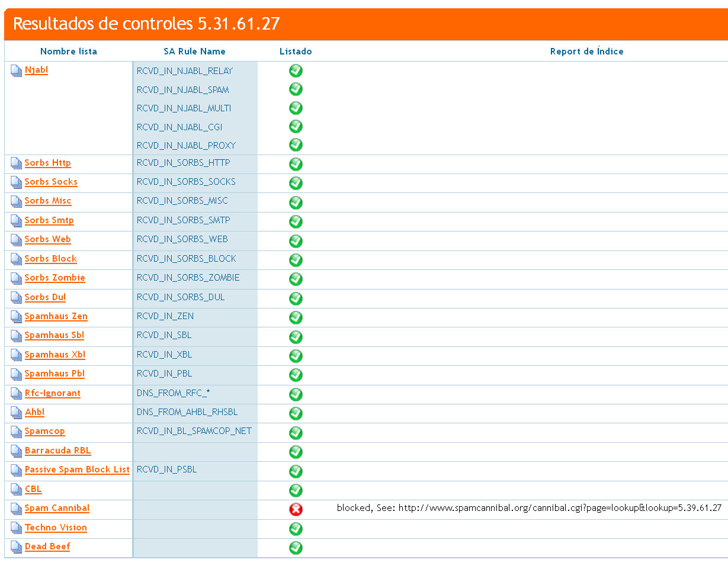The image size is (728, 566).
Task: Click the Sorbs Dul link
Action: [45, 298]
